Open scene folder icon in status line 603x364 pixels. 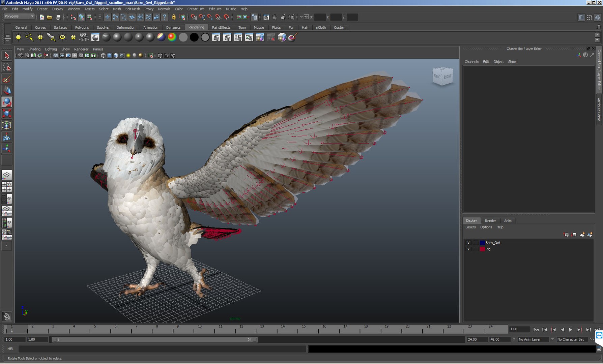(x=50, y=17)
